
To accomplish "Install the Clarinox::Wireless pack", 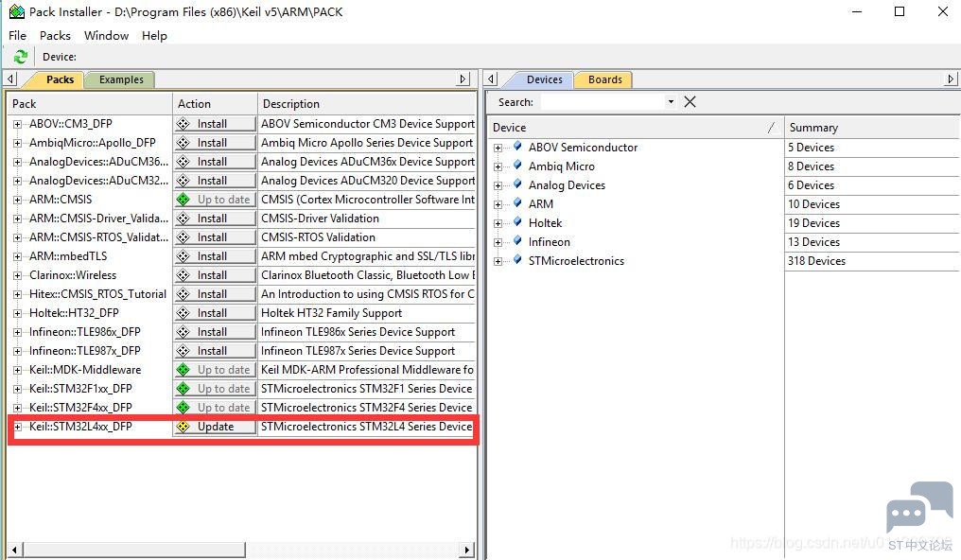I will (215, 275).
